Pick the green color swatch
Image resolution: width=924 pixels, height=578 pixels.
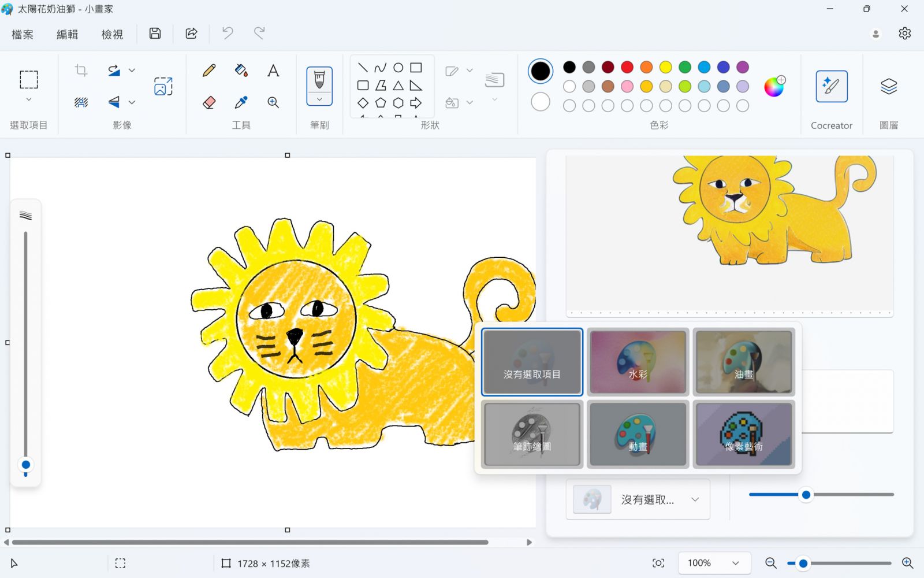(685, 67)
